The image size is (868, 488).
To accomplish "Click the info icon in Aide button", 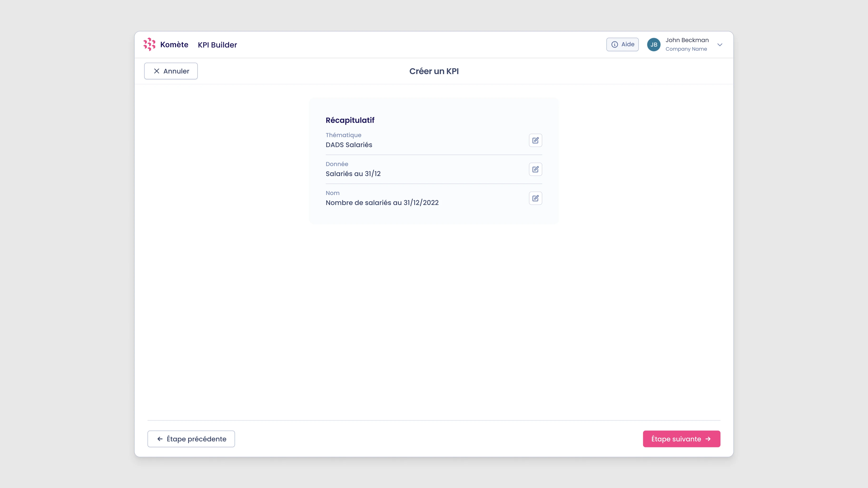I will [614, 44].
